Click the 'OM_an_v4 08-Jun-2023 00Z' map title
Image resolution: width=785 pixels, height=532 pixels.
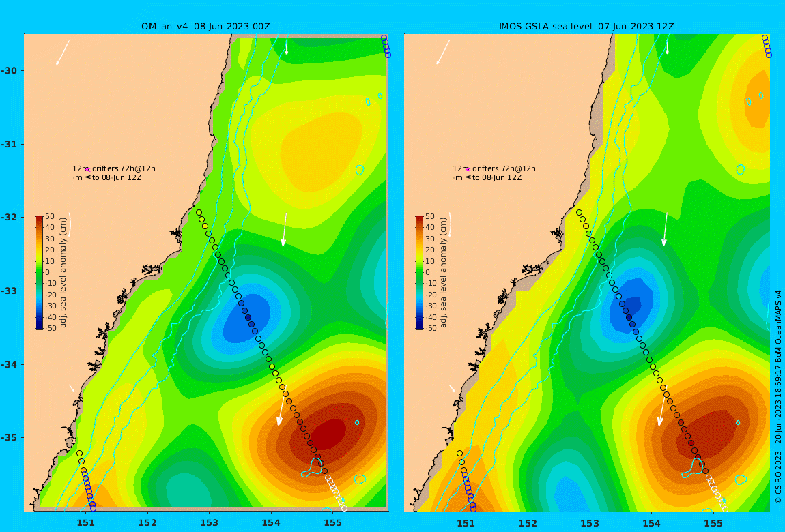205,26
